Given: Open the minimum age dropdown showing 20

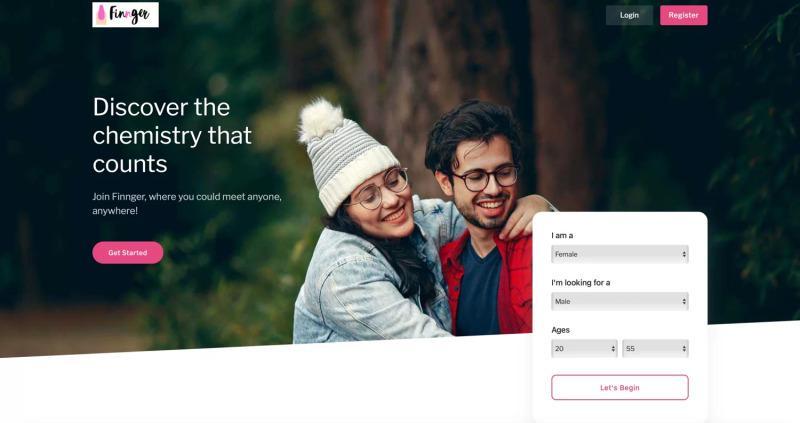Looking at the screenshot, I should tap(584, 349).
